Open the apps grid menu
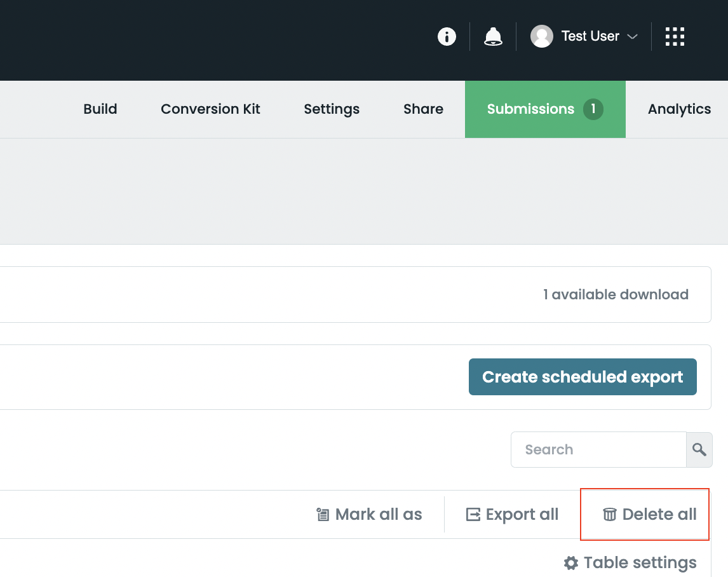The image size is (728, 577). [x=675, y=37]
